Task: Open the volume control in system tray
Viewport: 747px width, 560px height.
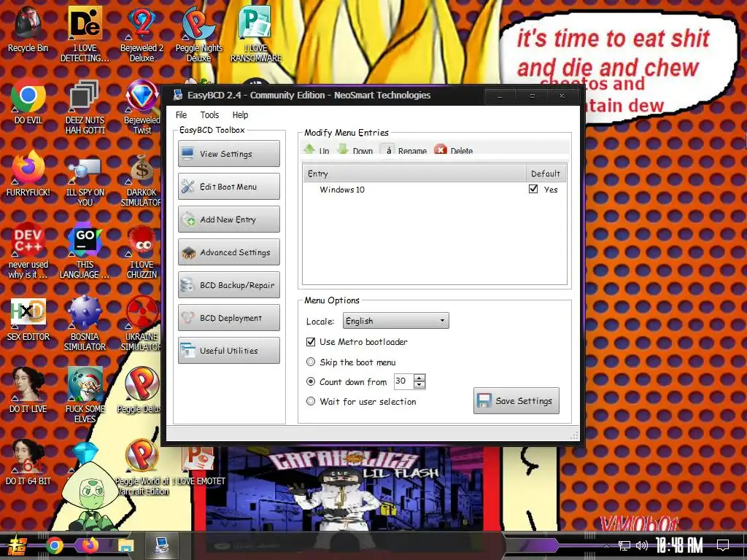Action: [642, 545]
